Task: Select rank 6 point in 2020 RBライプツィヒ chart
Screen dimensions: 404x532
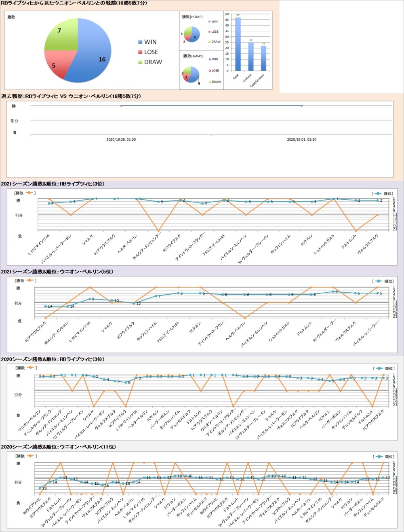Action: click(126, 382)
